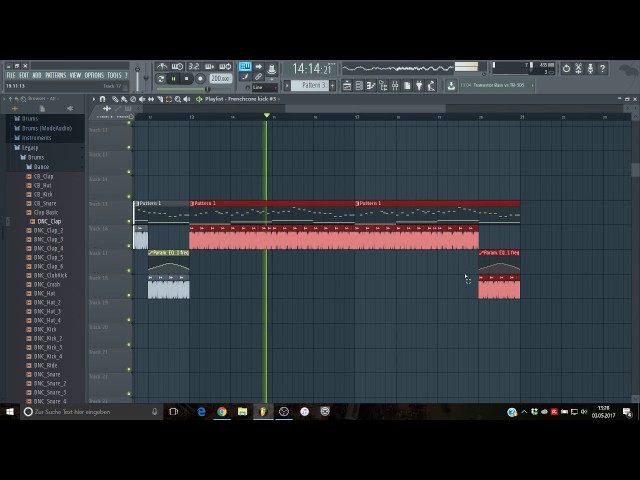640x480 pixels.
Task: Click the tempo tapper icon
Action: [431, 85]
